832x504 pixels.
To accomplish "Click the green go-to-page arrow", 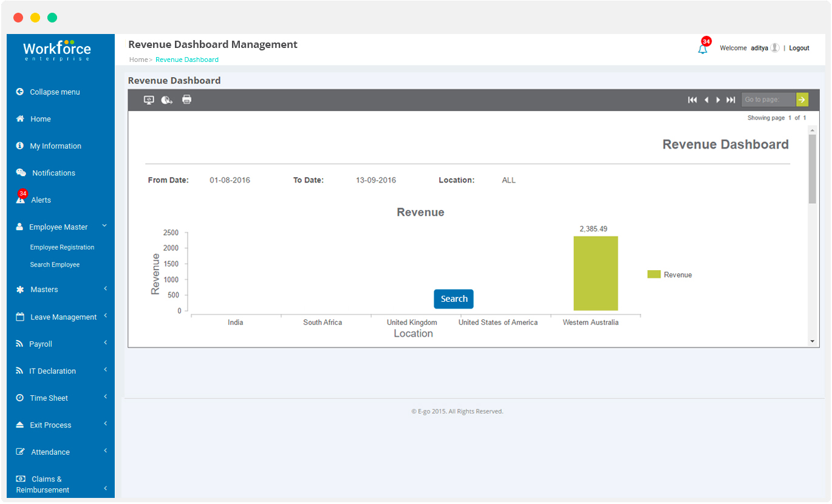I will point(802,99).
